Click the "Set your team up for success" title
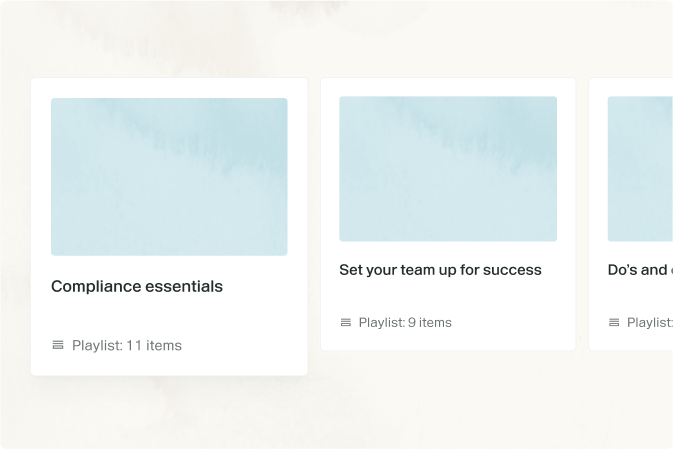This screenshot has width=673, height=449. coord(440,270)
